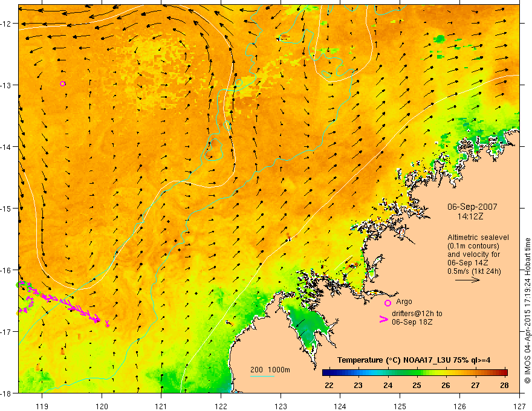Click the color bar label 24
Viewport: 532px width, 411px height.
pyautogui.click(x=388, y=385)
